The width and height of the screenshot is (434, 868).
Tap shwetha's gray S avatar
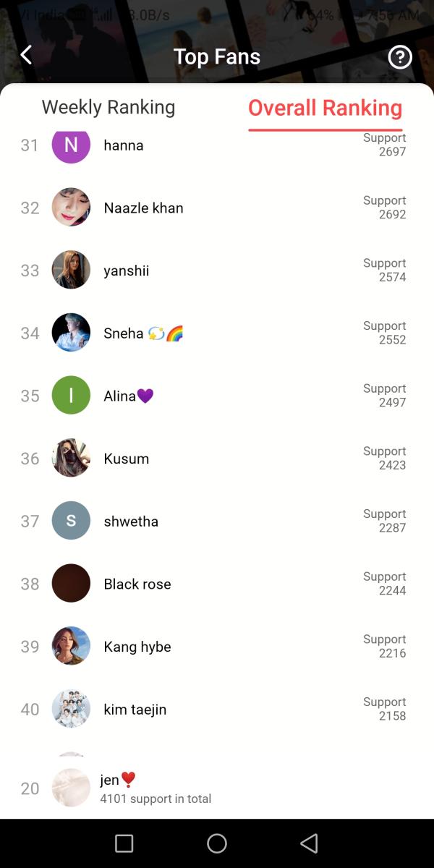pos(71,521)
